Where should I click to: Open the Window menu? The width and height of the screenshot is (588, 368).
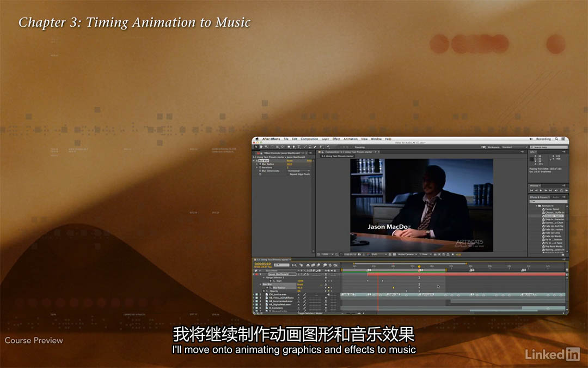[x=376, y=139]
